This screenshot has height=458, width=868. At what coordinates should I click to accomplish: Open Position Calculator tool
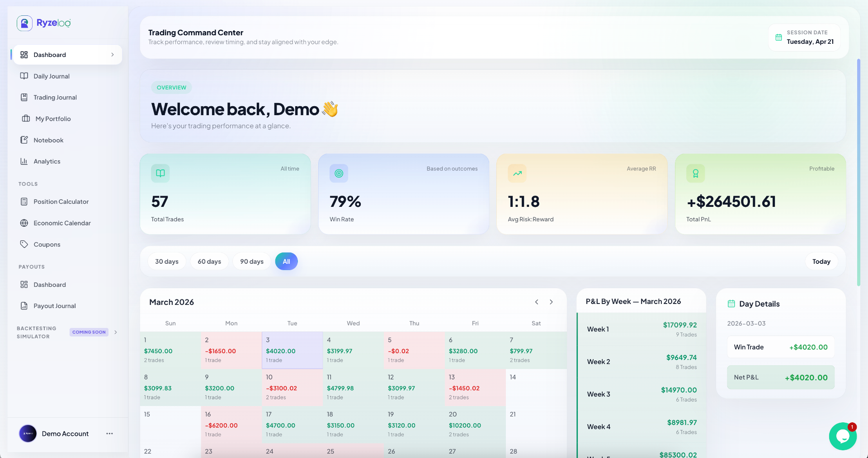pyautogui.click(x=67, y=201)
